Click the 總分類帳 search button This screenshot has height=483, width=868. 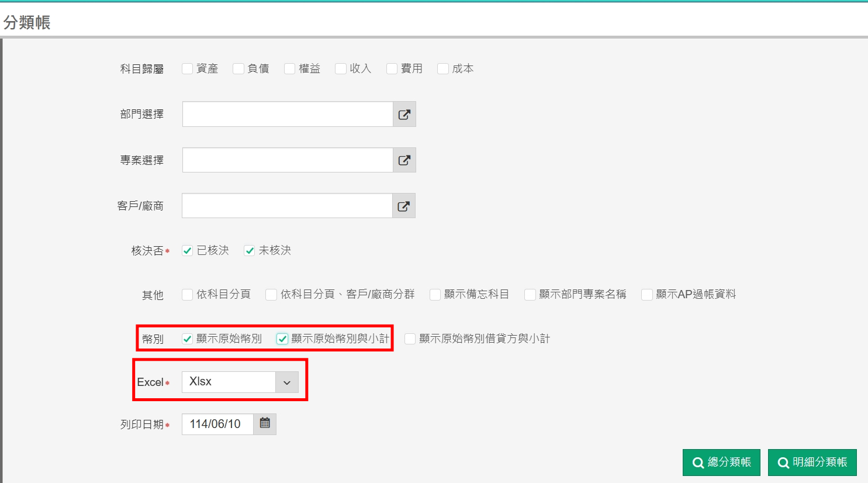(x=721, y=463)
